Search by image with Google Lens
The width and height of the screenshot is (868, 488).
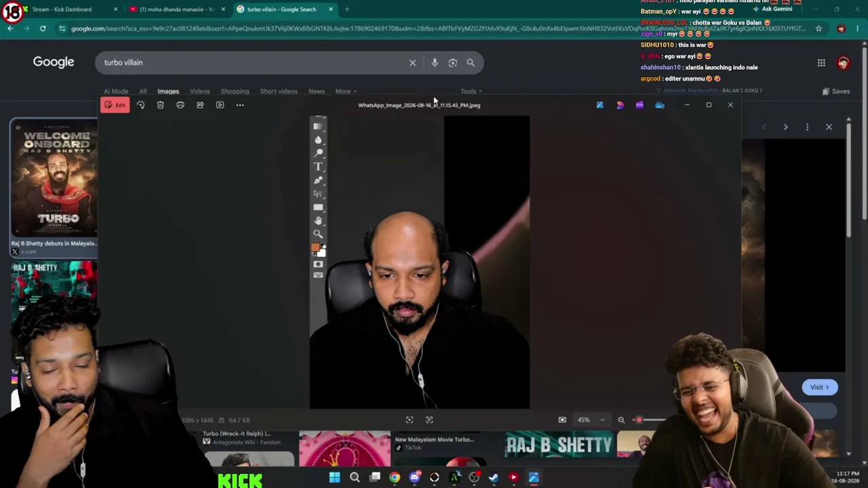point(453,62)
